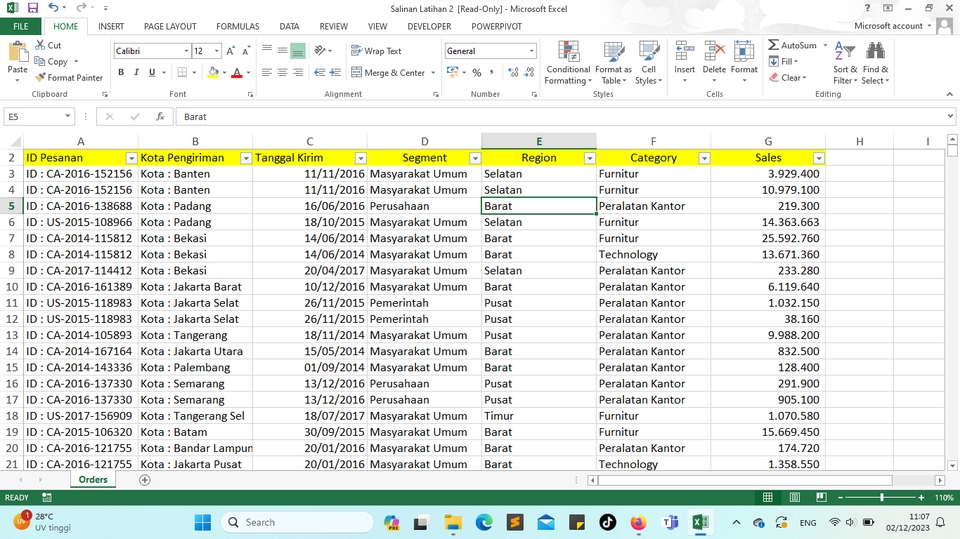Center text horizontally
The width and height of the screenshot is (960, 539).
coord(282,72)
